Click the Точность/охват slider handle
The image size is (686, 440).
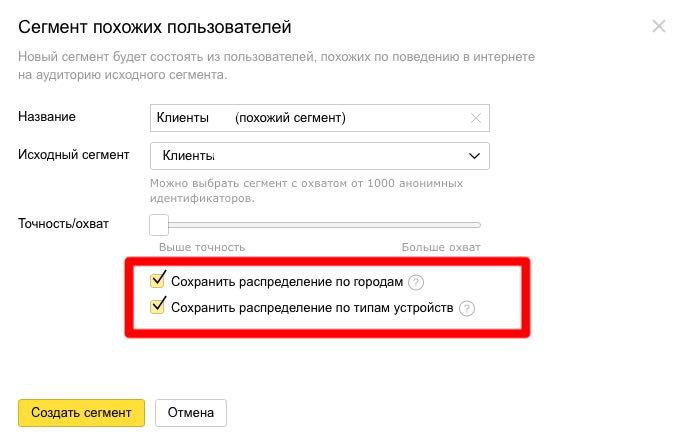(159, 224)
